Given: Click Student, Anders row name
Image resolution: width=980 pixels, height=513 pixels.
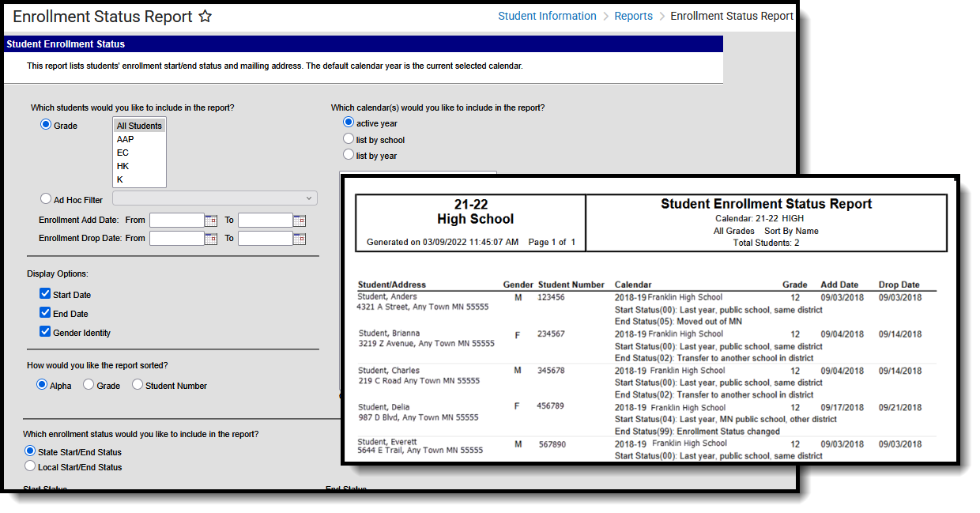Looking at the screenshot, I should [389, 296].
